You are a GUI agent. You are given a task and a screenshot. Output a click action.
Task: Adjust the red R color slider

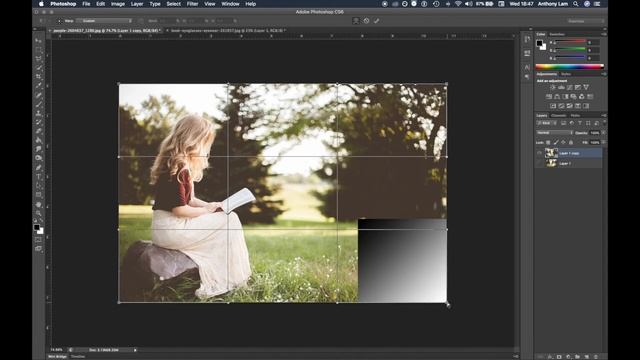pos(570,42)
